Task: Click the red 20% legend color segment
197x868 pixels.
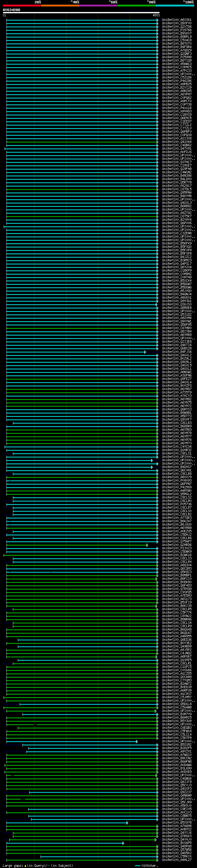Action: click(22, 6)
